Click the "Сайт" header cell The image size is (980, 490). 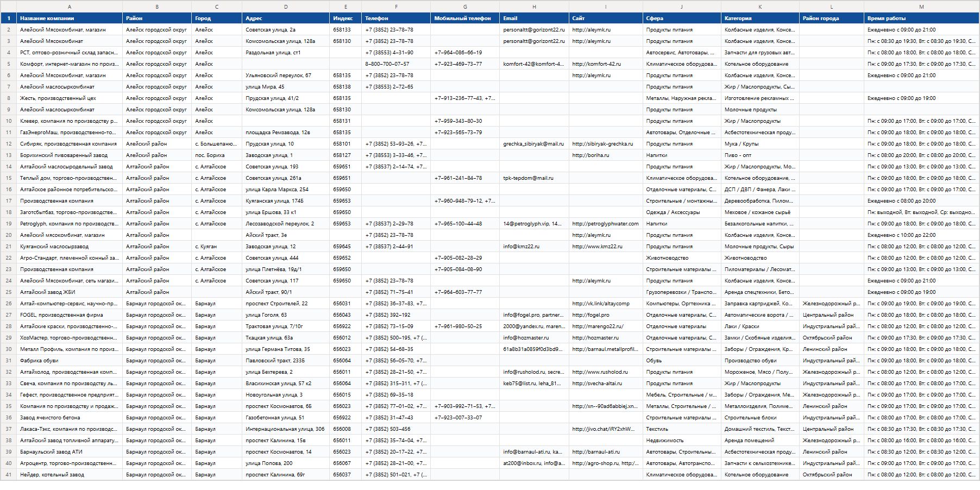606,18
